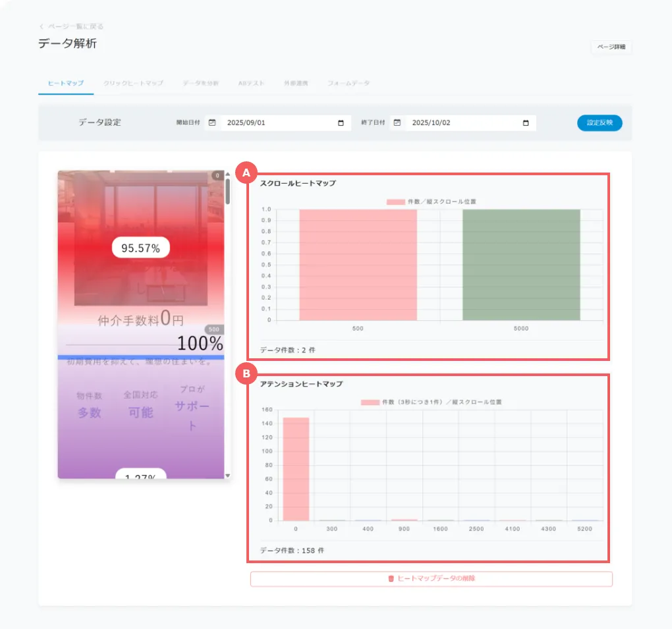
Task: Select the フォームデータ tab
Action: pos(349,84)
